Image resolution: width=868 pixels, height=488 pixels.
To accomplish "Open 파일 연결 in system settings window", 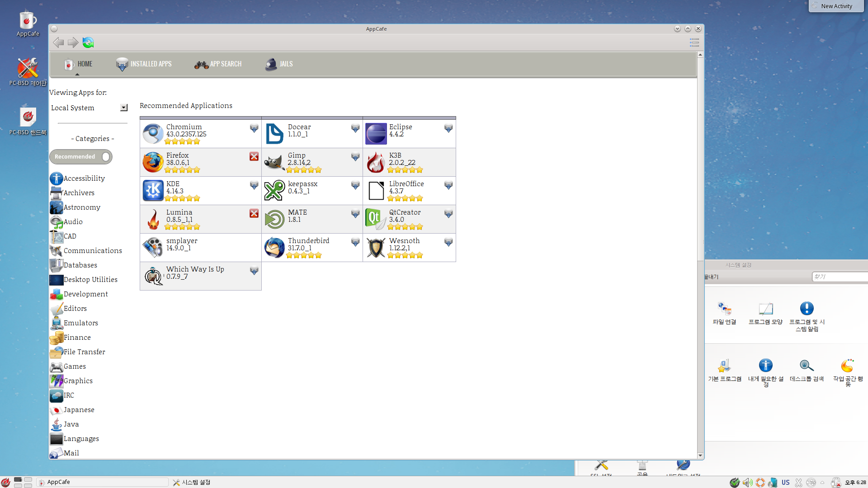I will click(725, 313).
